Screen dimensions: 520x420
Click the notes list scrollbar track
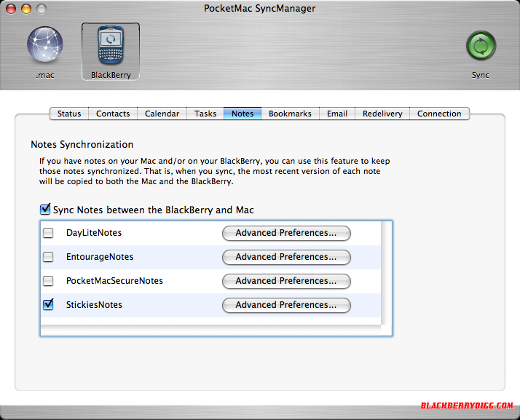click(x=386, y=272)
